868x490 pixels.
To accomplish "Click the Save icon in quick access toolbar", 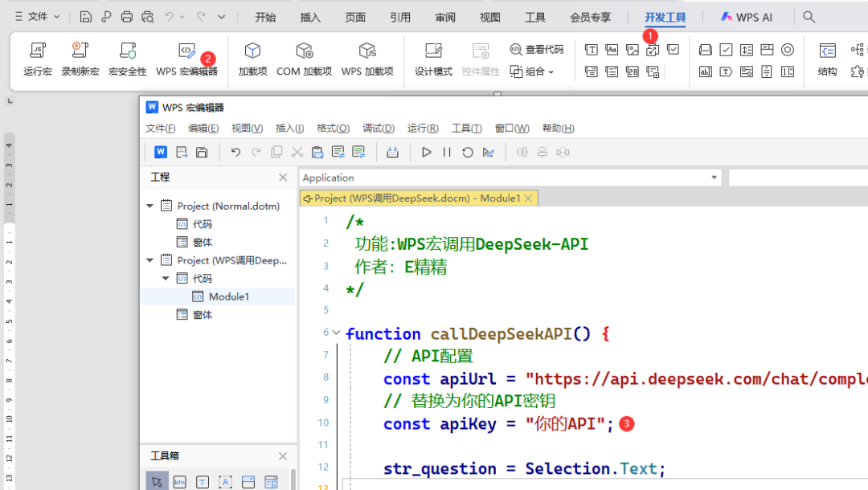I will 85,17.
